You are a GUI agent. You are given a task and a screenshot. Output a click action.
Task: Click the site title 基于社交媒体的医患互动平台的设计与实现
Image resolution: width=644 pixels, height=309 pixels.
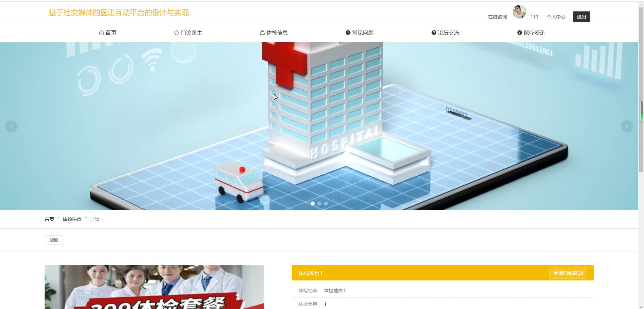click(x=119, y=13)
